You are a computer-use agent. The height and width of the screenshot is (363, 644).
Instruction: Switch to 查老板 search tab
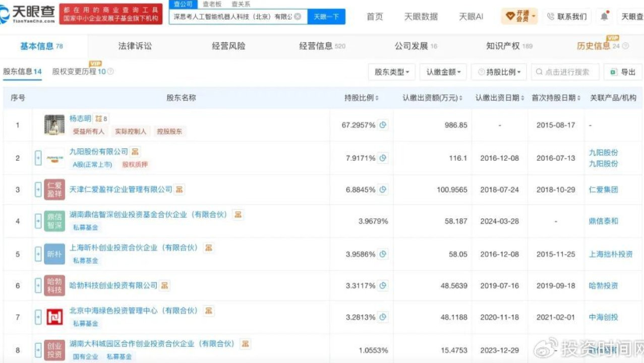(212, 4)
